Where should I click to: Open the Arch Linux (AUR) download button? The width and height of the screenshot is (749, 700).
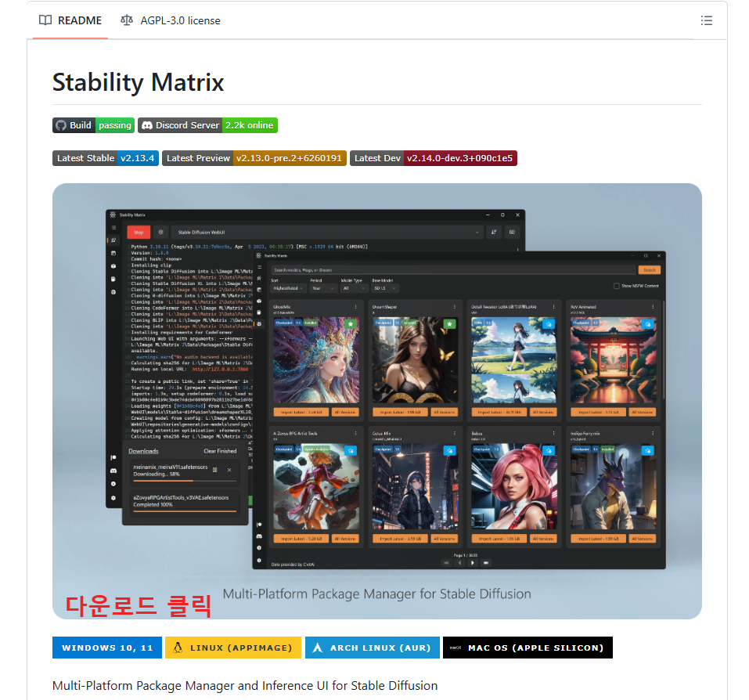coord(372,648)
